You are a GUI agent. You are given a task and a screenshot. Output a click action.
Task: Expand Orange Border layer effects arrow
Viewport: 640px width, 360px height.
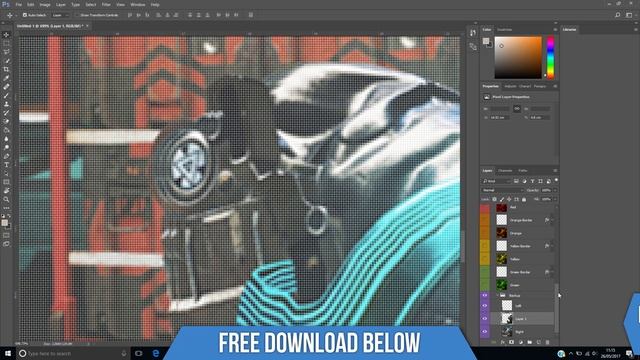pyautogui.click(x=552, y=220)
